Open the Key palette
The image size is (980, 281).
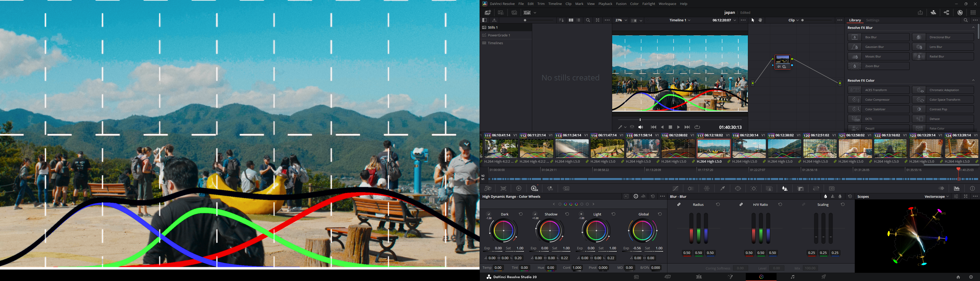[801, 189]
